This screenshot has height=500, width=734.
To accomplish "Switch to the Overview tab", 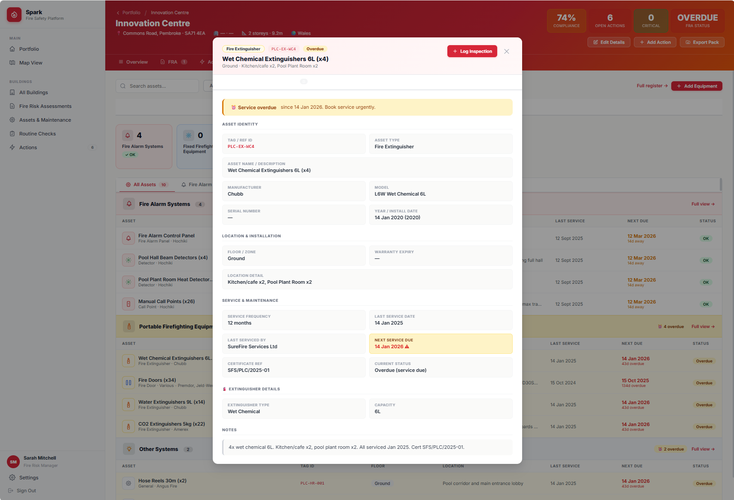I will click(133, 62).
